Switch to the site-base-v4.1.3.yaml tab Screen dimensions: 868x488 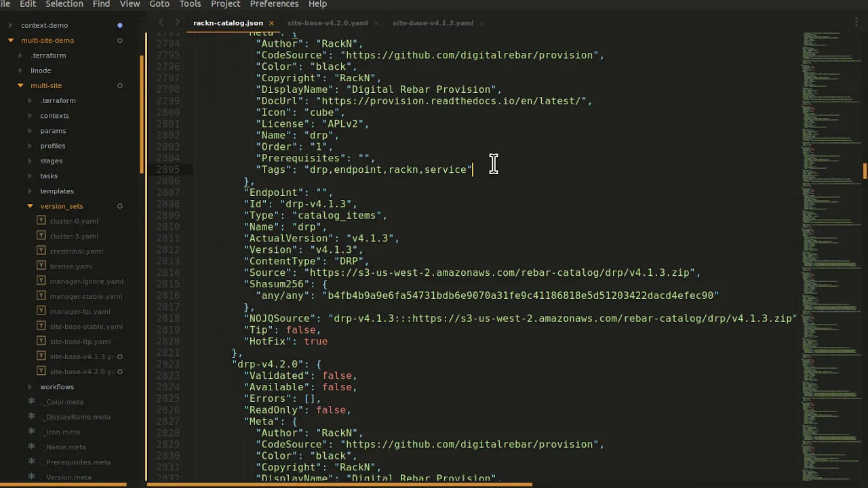pyautogui.click(x=433, y=23)
